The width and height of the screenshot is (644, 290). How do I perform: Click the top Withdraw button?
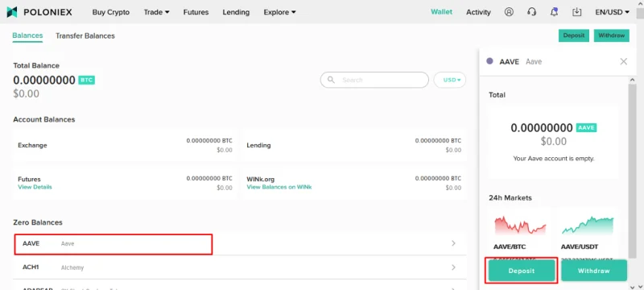[x=612, y=35]
